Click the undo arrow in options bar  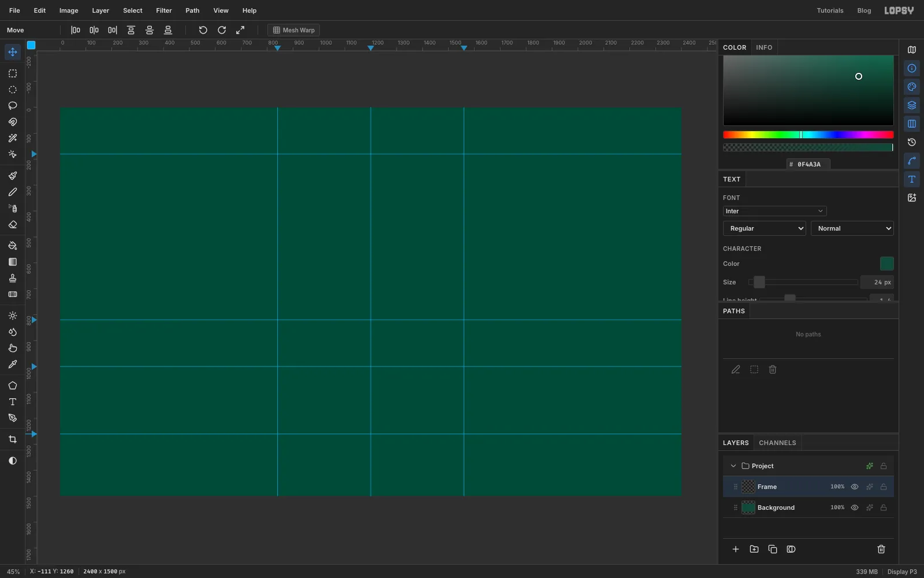click(x=203, y=30)
